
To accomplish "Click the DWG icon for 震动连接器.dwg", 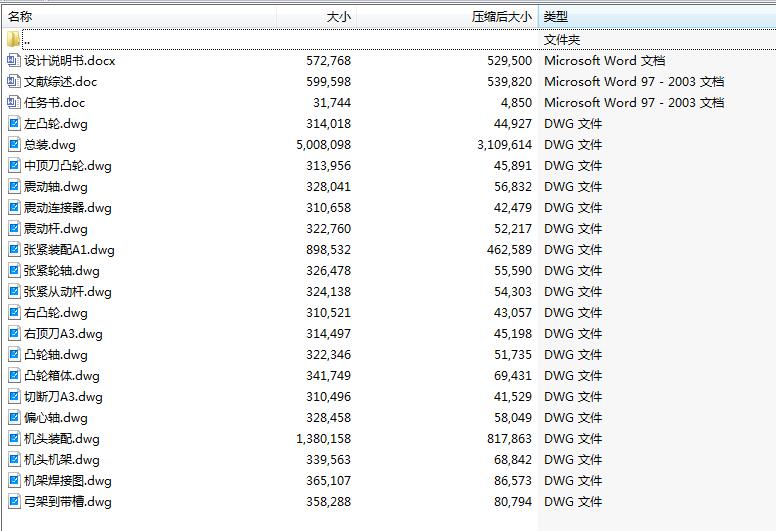I will (x=14, y=207).
